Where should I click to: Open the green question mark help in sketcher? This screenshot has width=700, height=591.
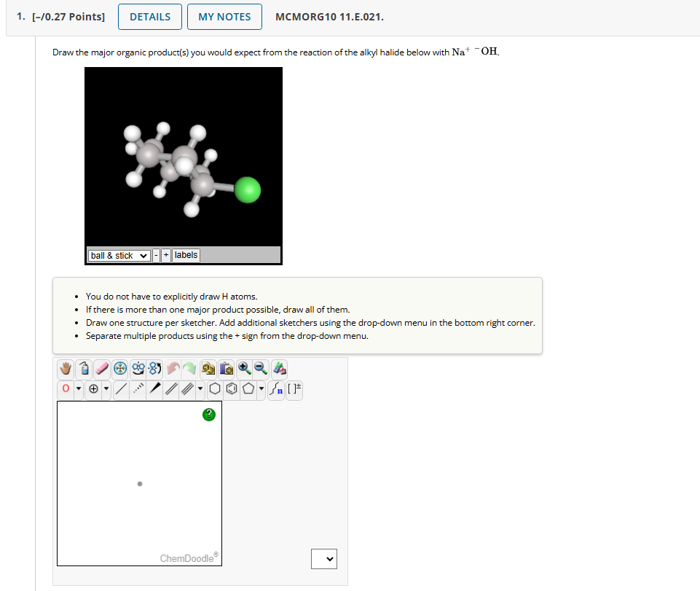(x=208, y=414)
